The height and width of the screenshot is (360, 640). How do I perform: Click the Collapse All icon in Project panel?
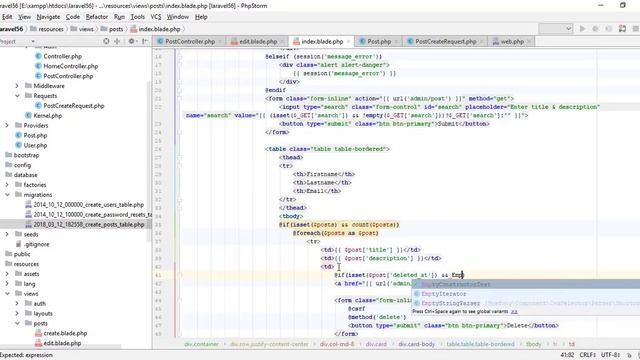117,41
